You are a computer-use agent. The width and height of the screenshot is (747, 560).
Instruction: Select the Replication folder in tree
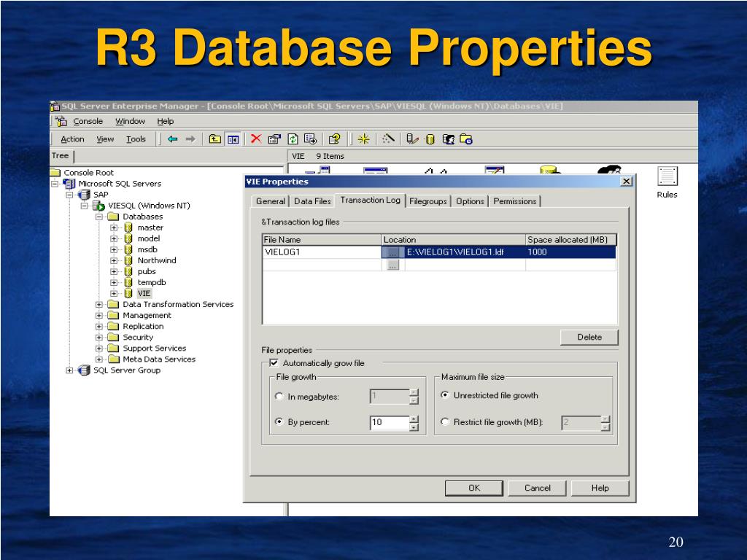point(143,326)
